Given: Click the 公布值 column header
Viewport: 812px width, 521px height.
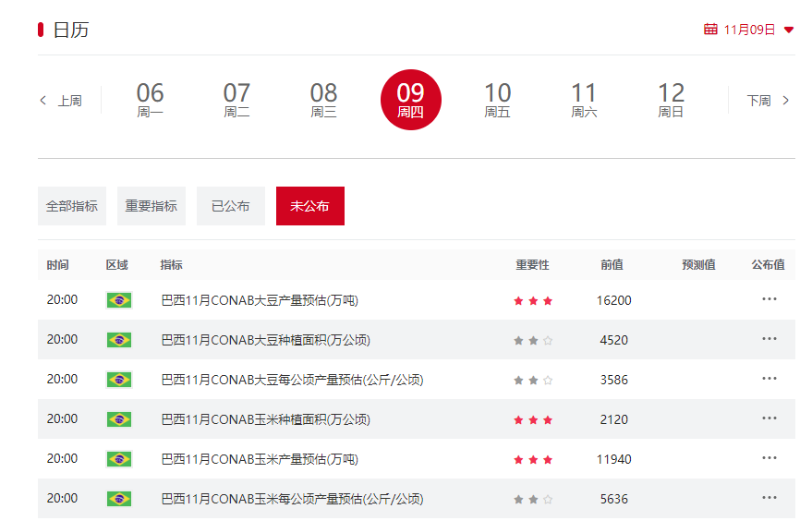Looking at the screenshot, I should [768, 265].
